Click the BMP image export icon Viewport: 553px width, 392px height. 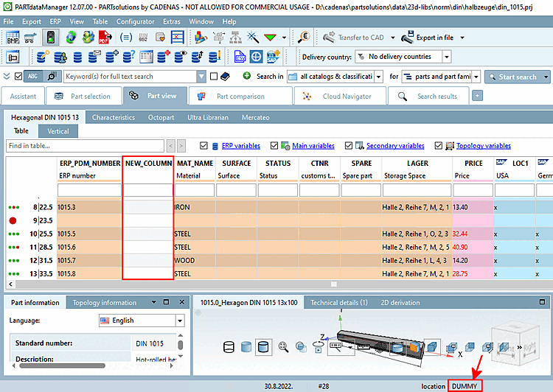pyautogui.click(x=13, y=37)
